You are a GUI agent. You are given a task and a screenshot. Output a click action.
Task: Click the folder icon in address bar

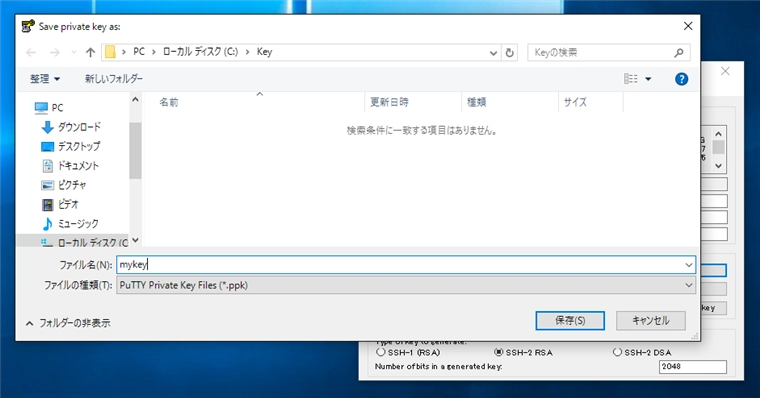pyautogui.click(x=111, y=52)
